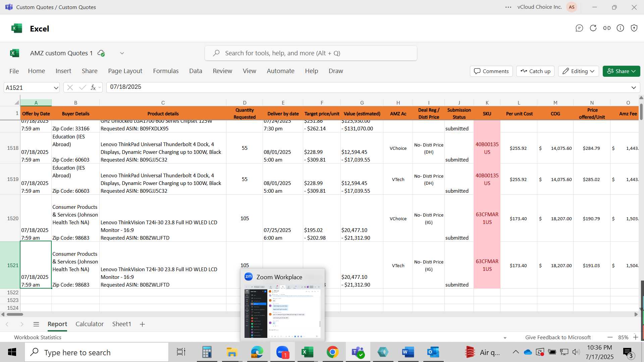
Task: Switch to the Sheet1 tab
Action: [x=121, y=324]
